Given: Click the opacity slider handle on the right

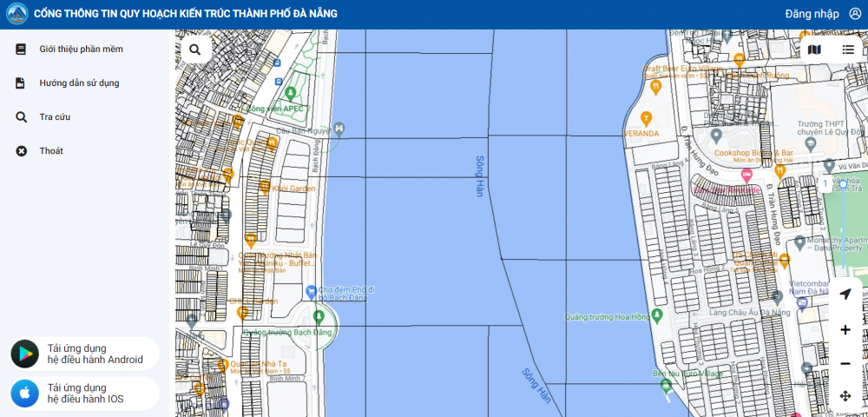Looking at the screenshot, I should (x=842, y=184).
